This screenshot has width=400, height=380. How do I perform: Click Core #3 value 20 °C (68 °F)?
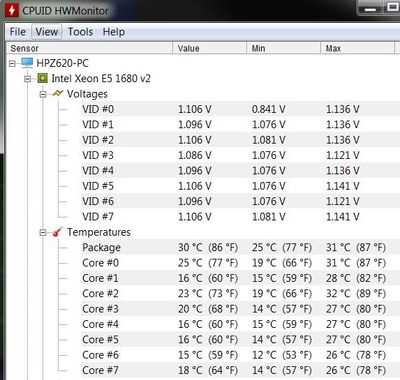[x=208, y=309]
